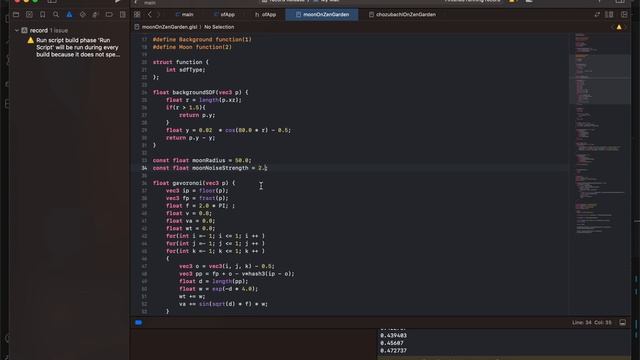The image size is (640, 360).
Task: Toggle the debug area blue button
Action: click(x=139, y=322)
